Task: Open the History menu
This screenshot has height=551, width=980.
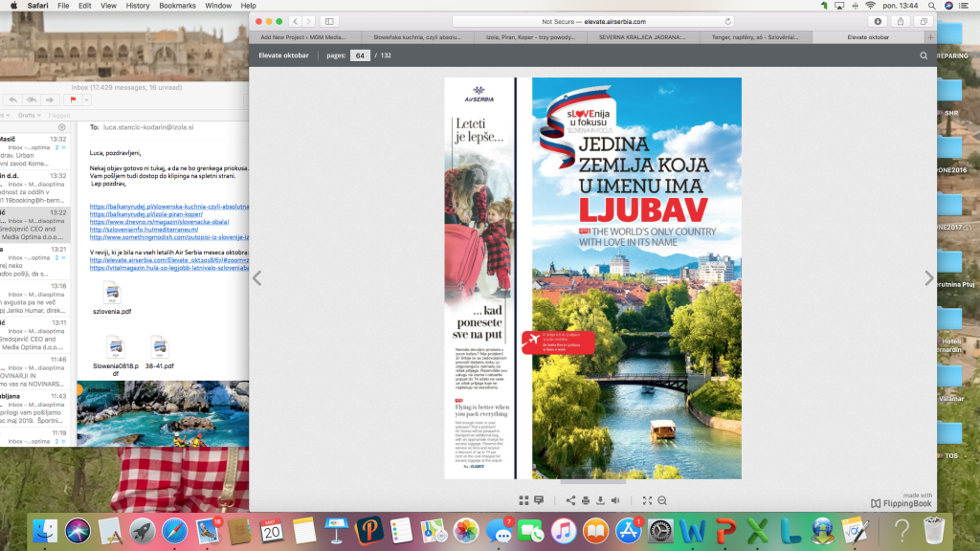Action: click(x=138, y=6)
